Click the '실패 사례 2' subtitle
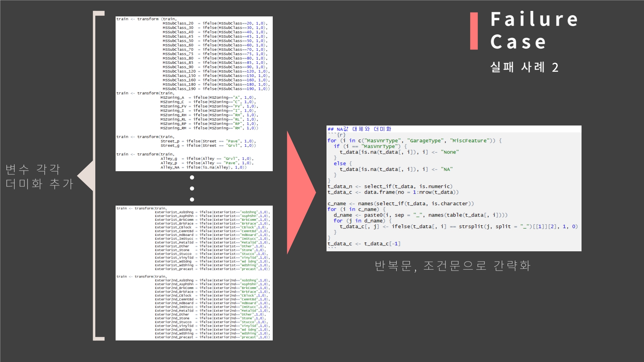The height and width of the screenshot is (362, 644). [x=524, y=67]
